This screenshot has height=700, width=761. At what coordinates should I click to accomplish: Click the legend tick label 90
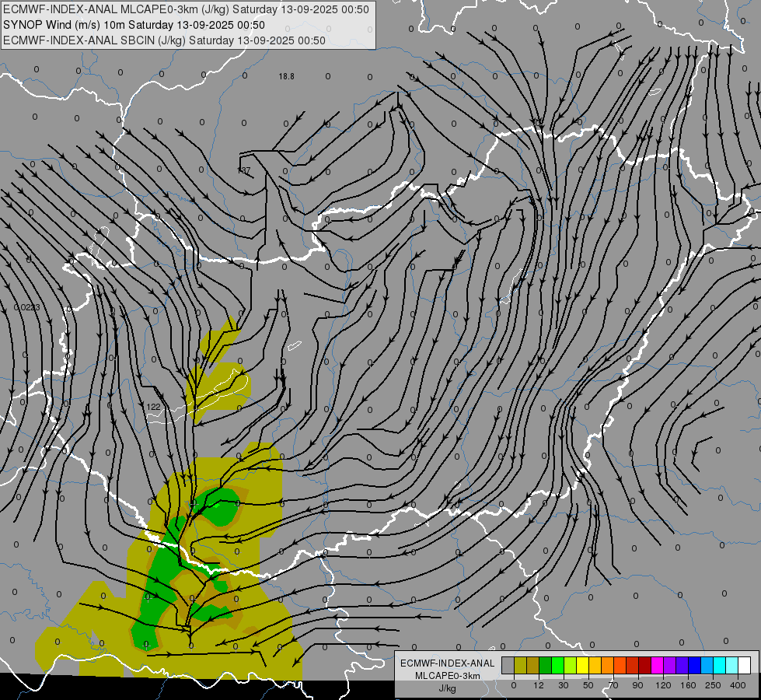coord(637,685)
